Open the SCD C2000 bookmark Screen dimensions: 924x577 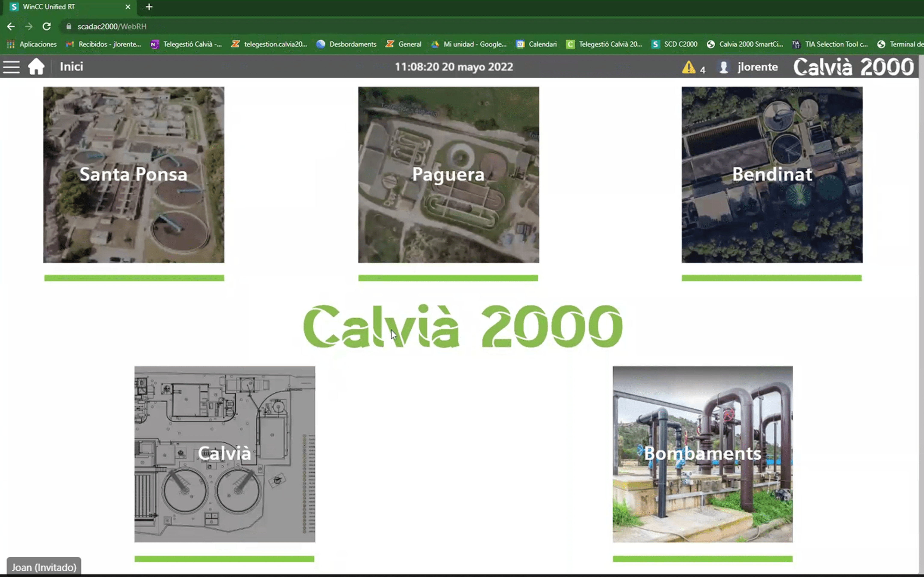674,44
